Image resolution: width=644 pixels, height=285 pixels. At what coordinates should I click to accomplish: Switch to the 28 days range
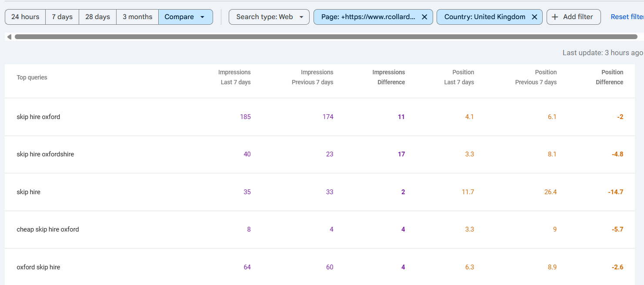[97, 17]
